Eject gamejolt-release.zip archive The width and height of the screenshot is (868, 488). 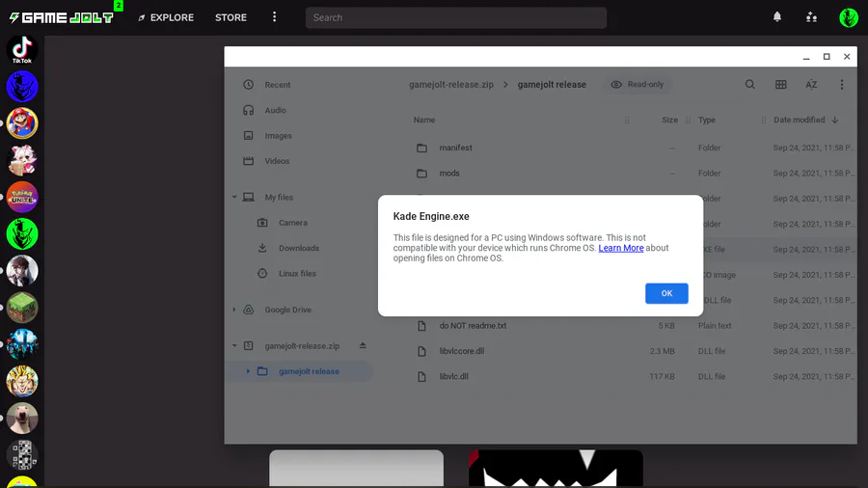[363, 346]
